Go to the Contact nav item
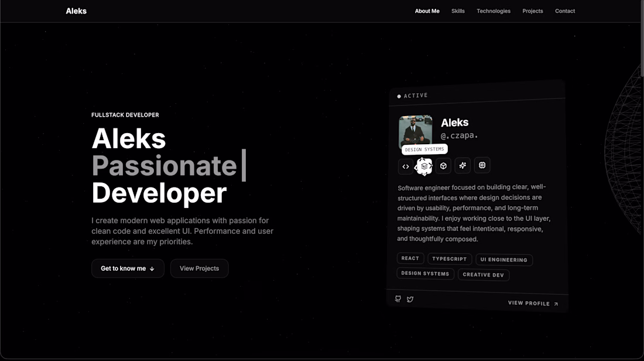 [x=565, y=11]
